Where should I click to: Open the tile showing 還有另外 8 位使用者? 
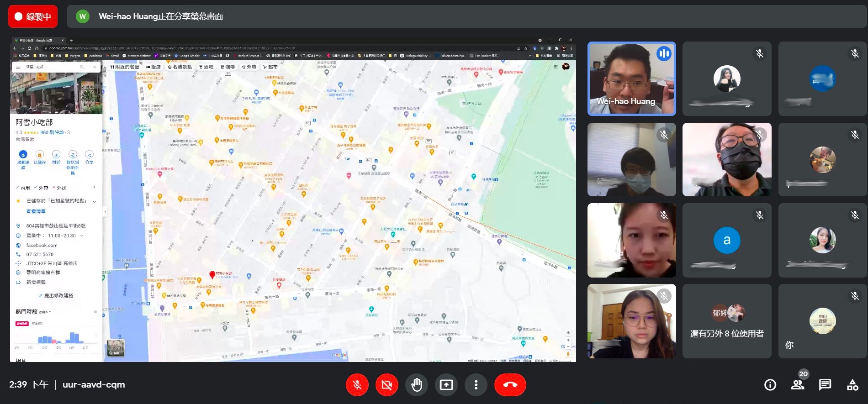(726, 321)
